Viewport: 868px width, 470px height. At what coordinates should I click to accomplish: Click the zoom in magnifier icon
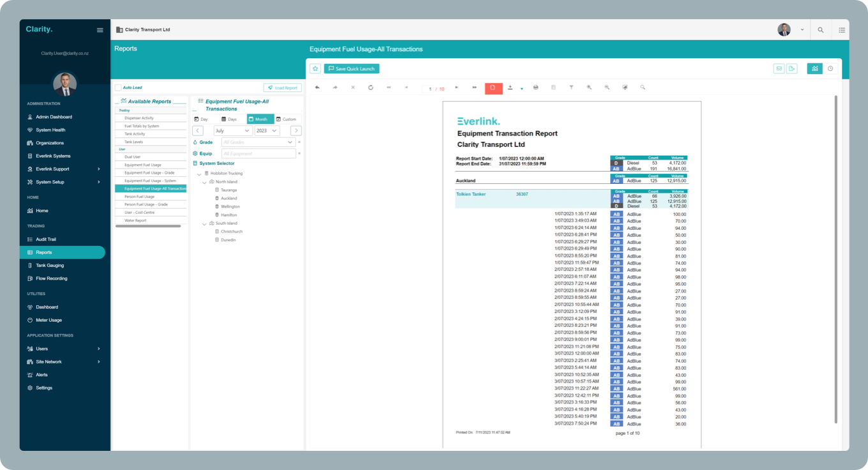coord(589,87)
